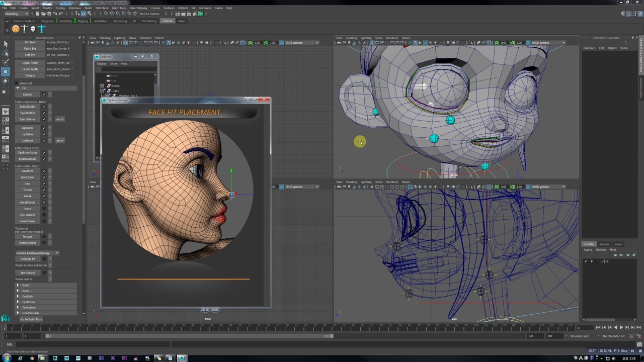Click the assist button beside LipInner
The height and width of the screenshot is (362, 644).
(x=60, y=140)
